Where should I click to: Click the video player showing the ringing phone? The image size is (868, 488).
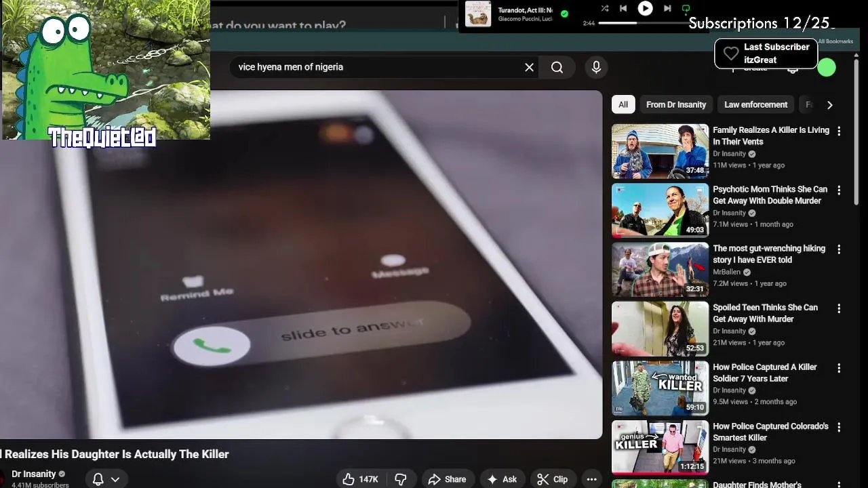[x=301, y=264]
